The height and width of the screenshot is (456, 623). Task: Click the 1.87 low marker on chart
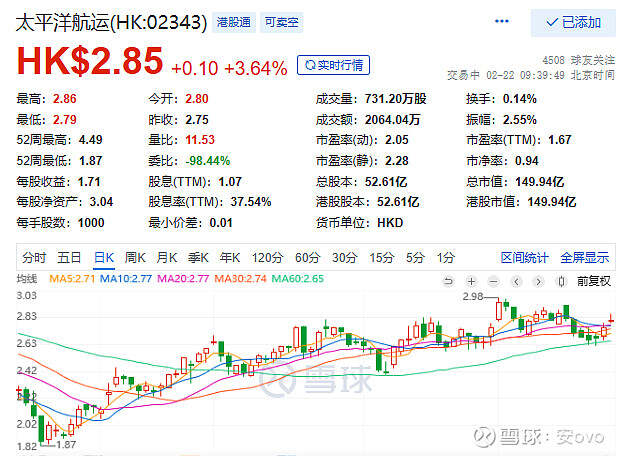66,445
